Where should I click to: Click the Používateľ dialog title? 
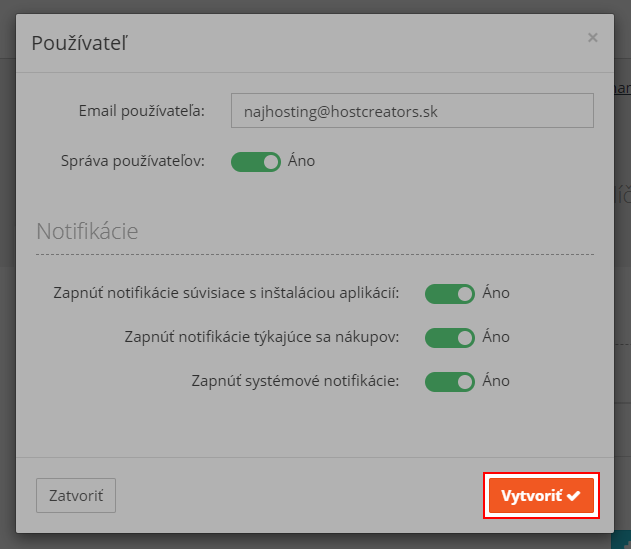tap(79, 42)
